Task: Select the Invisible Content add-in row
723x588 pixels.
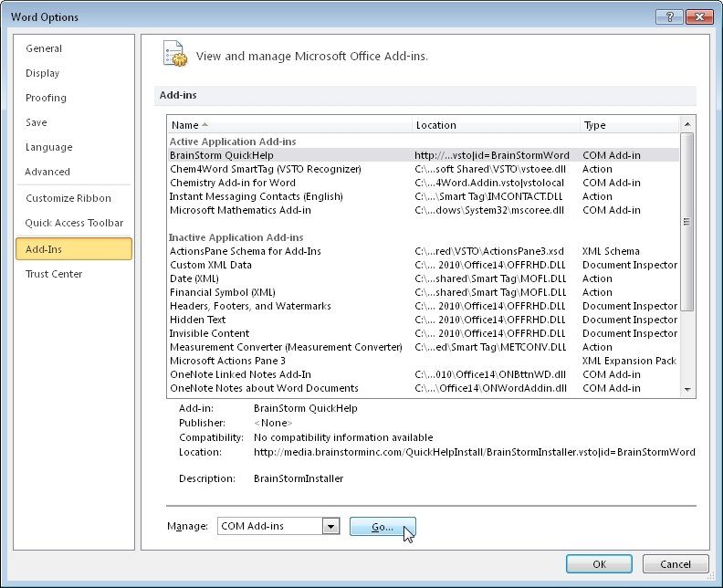Action: (x=424, y=333)
